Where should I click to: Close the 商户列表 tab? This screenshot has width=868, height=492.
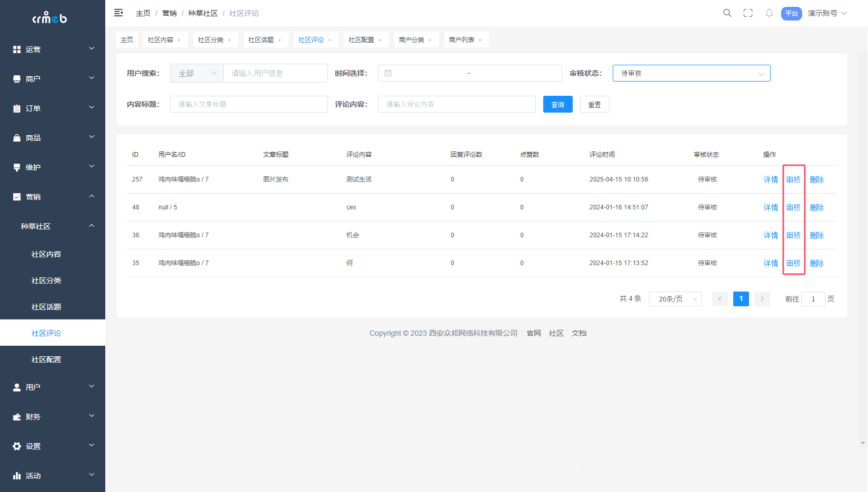click(480, 40)
